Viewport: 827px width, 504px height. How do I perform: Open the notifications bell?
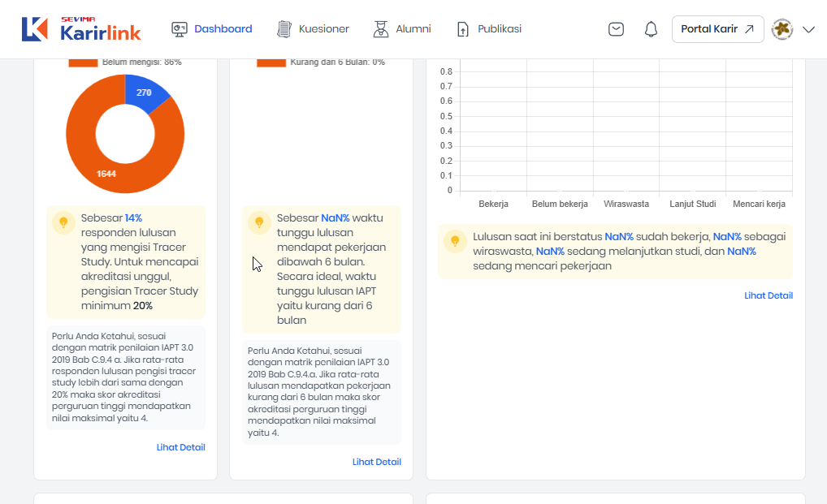651,29
